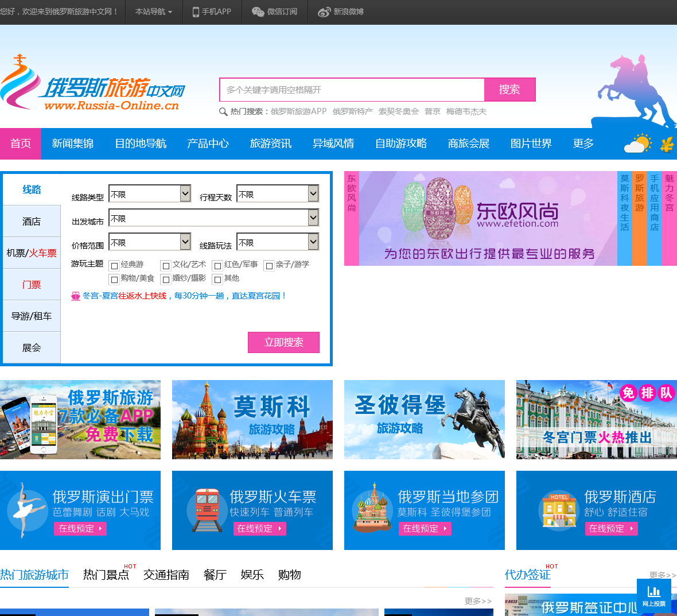This screenshot has height=616, width=677.
Task: Expand the 线路类型 dropdown
Action: [x=149, y=193]
